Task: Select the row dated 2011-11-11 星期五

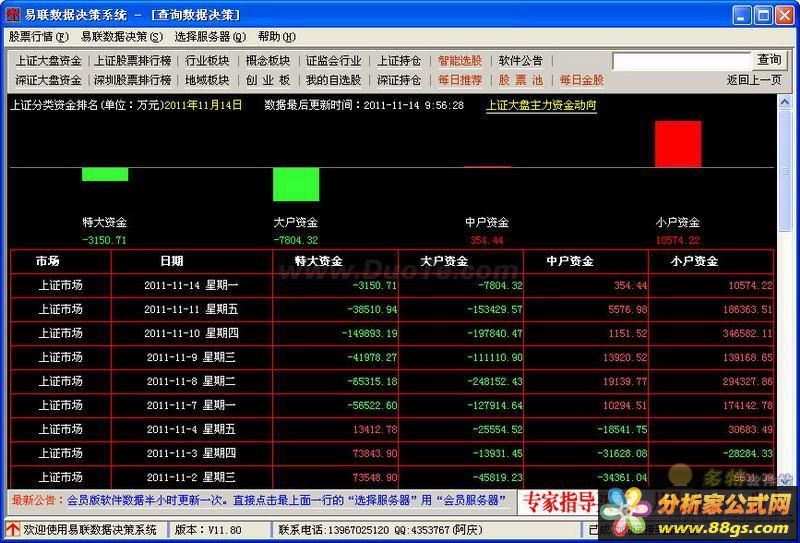Action: [x=391, y=309]
